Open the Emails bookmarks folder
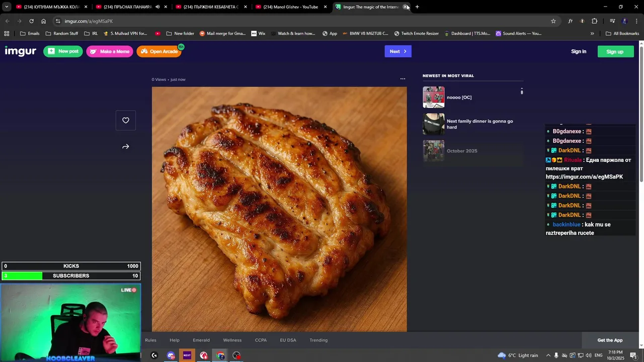This screenshot has height=362, width=644. coord(30,34)
